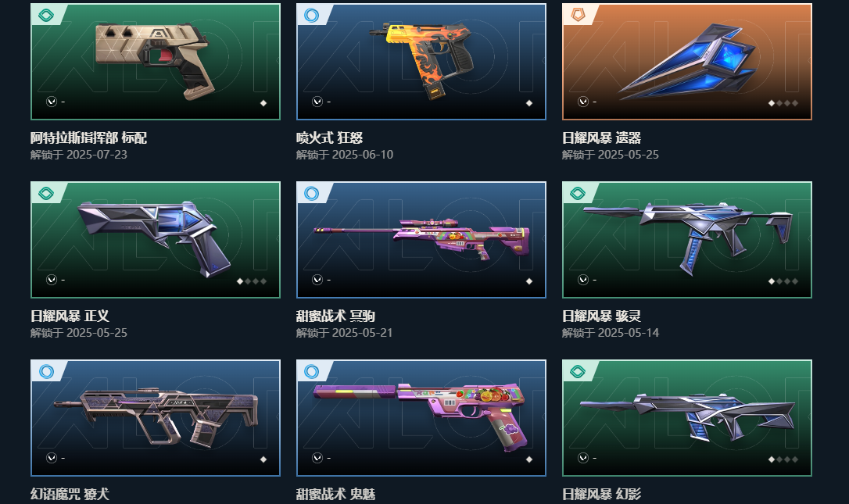The image size is (849, 504).
Task: Click the 日耀风暴 遗器 skin title
Action: [x=601, y=138]
